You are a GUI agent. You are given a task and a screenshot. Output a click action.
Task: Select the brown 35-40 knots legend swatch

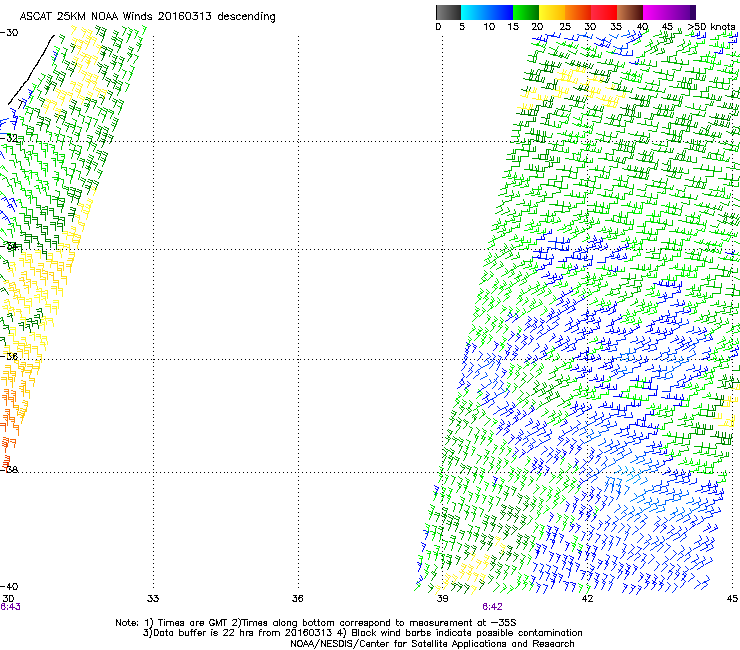[630, 12]
